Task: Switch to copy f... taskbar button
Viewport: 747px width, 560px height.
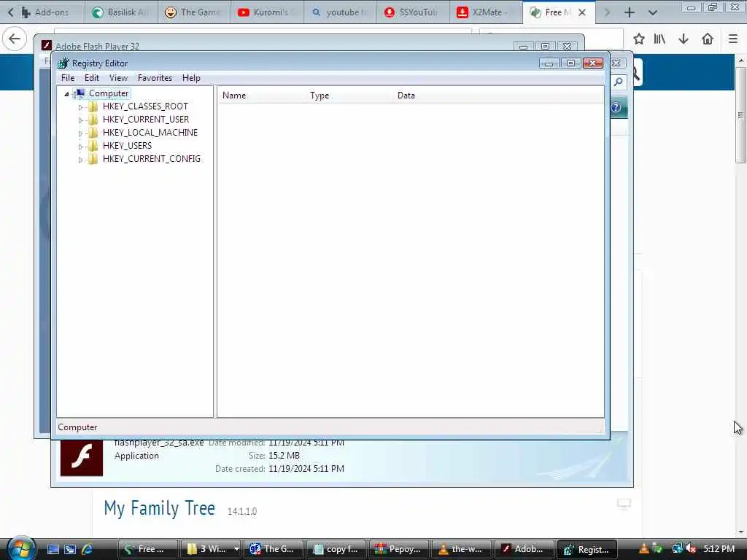Action: pos(336,549)
